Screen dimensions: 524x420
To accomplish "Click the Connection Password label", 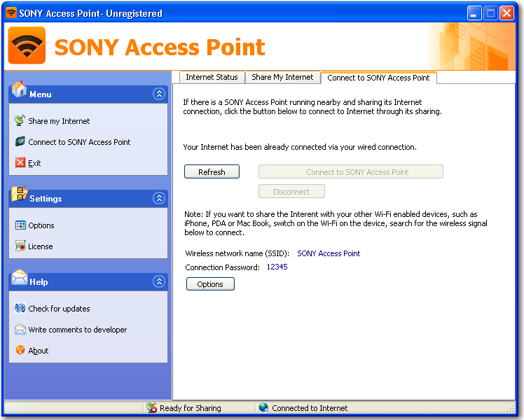I will pos(222,267).
